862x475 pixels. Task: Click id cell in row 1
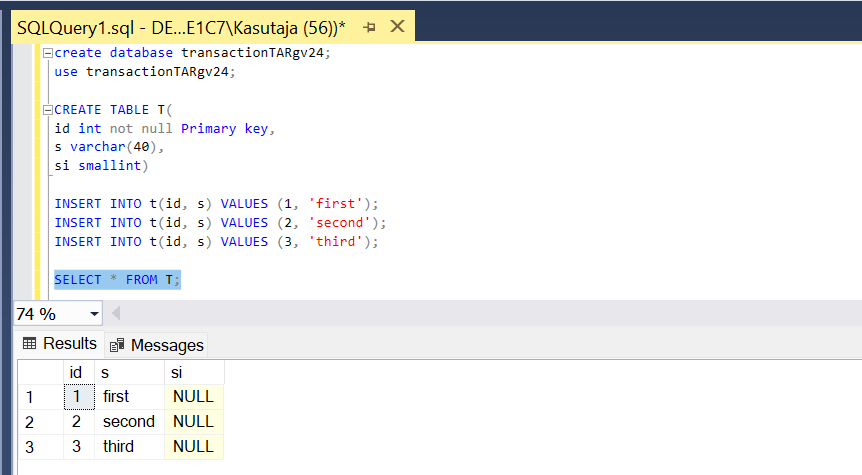(79, 397)
